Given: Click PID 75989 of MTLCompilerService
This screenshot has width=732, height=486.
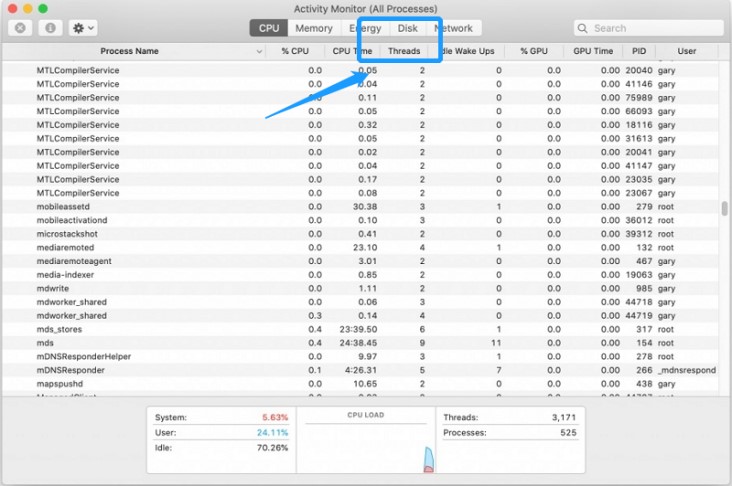Looking at the screenshot, I should [x=639, y=98].
